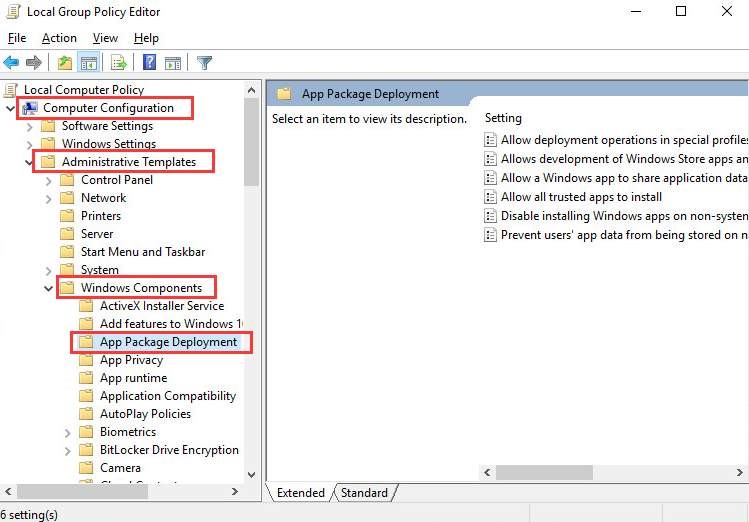Switch to the Standard tab

click(364, 492)
